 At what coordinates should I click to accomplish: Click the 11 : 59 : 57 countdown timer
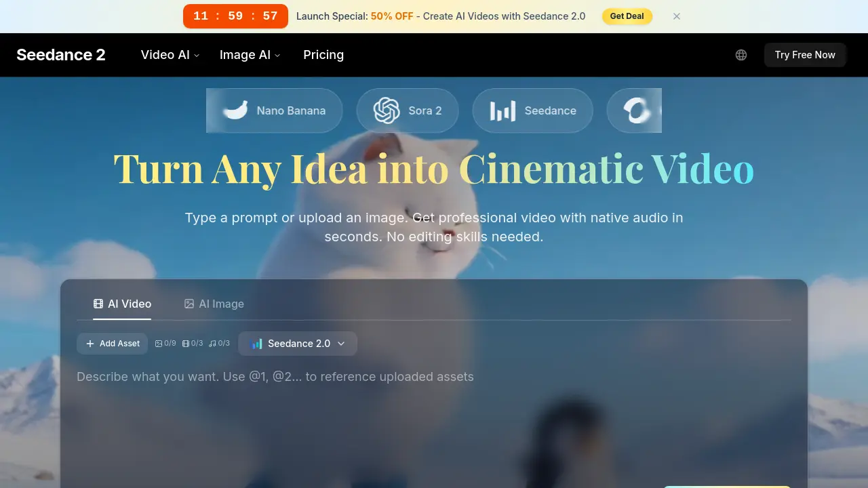(235, 16)
